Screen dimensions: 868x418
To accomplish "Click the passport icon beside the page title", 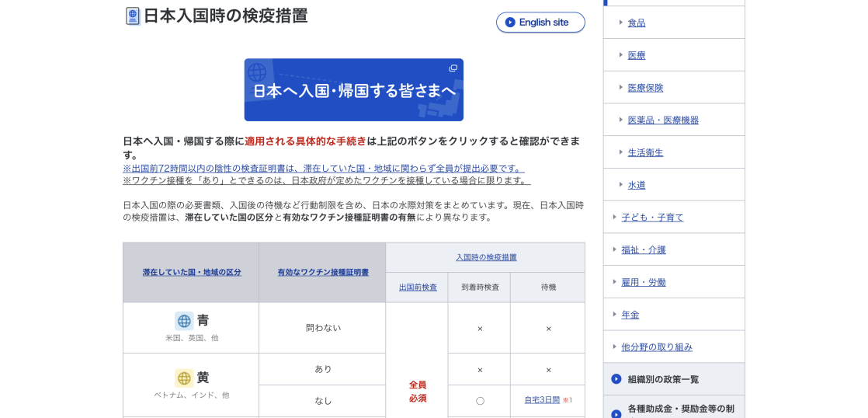I will [x=132, y=16].
